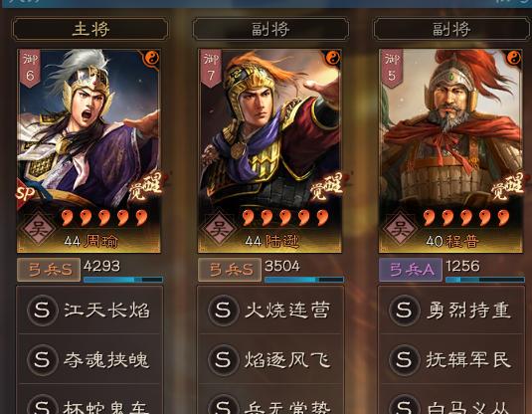This screenshot has height=414, width=532.
Task: Tap the 御 6 cost badge on Zhou Yu
Action: [x=30, y=68]
